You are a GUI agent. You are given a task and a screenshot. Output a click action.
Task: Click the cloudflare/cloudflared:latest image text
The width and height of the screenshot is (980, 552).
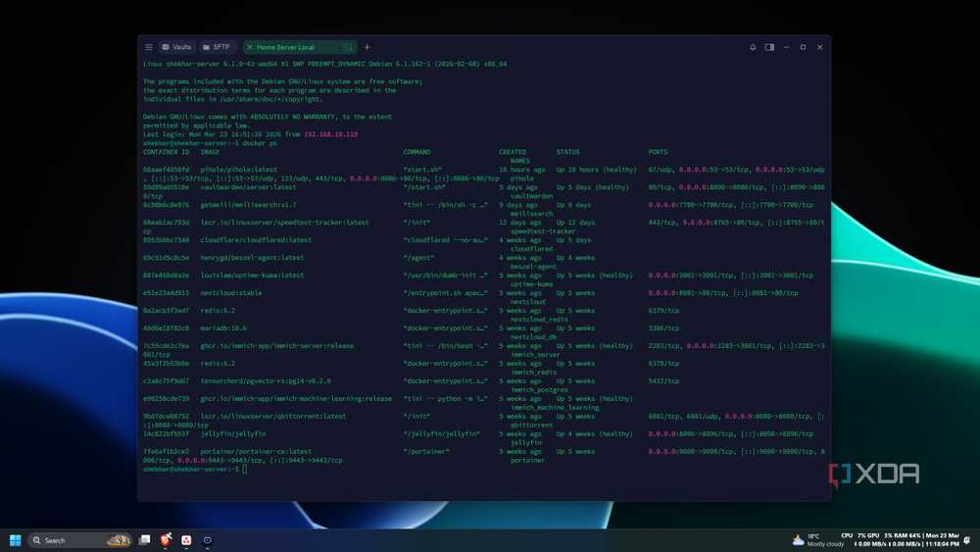point(256,240)
